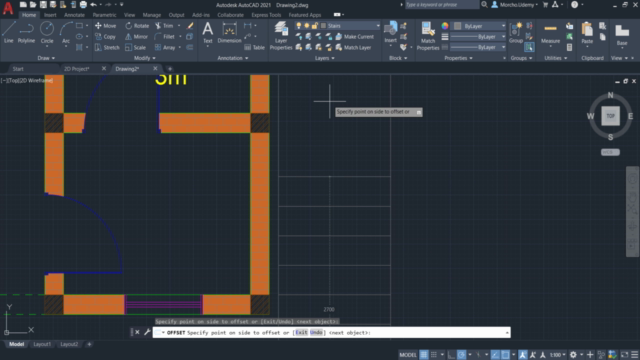Activate the Rotate command

pyautogui.click(x=137, y=26)
